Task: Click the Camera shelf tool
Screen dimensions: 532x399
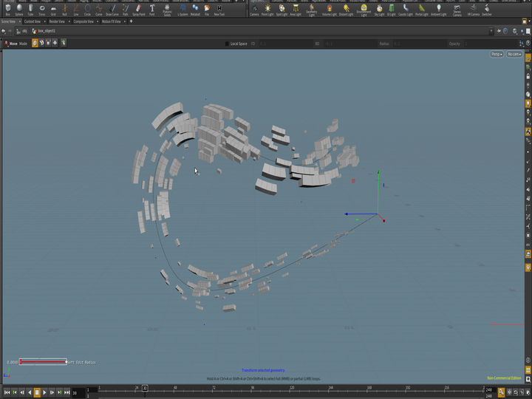Action: (254, 9)
